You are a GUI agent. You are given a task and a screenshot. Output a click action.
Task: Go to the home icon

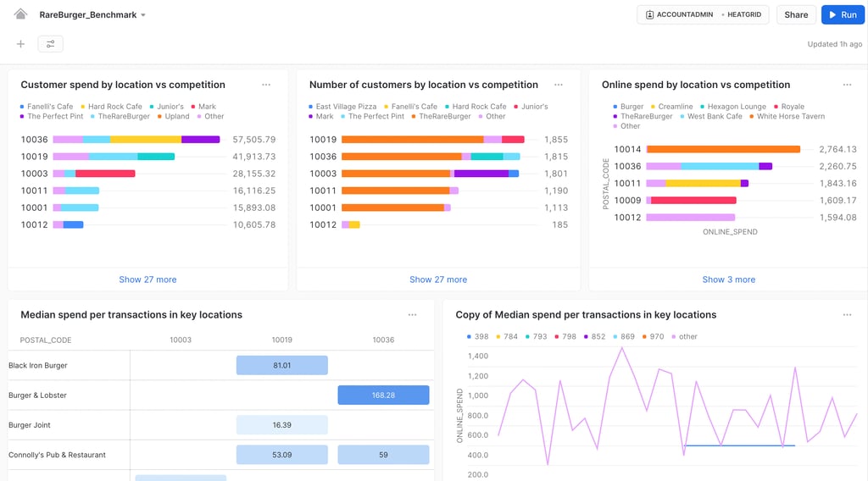click(20, 14)
